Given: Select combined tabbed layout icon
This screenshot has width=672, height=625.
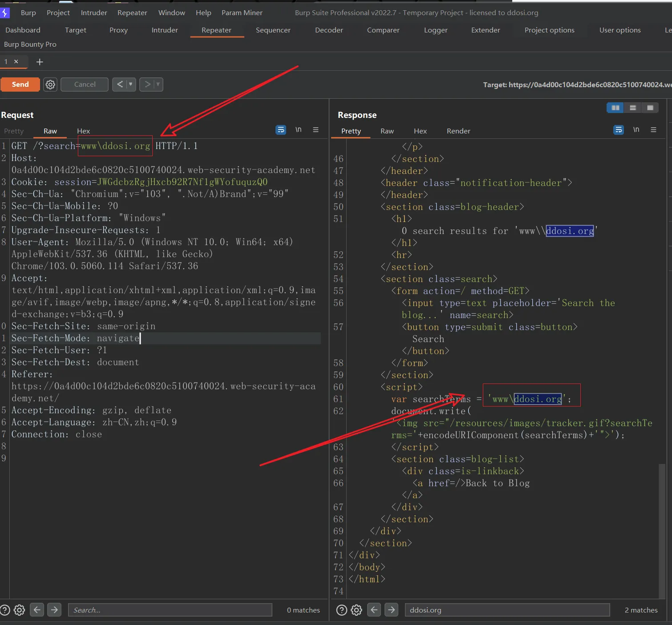Looking at the screenshot, I should (650, 108).
